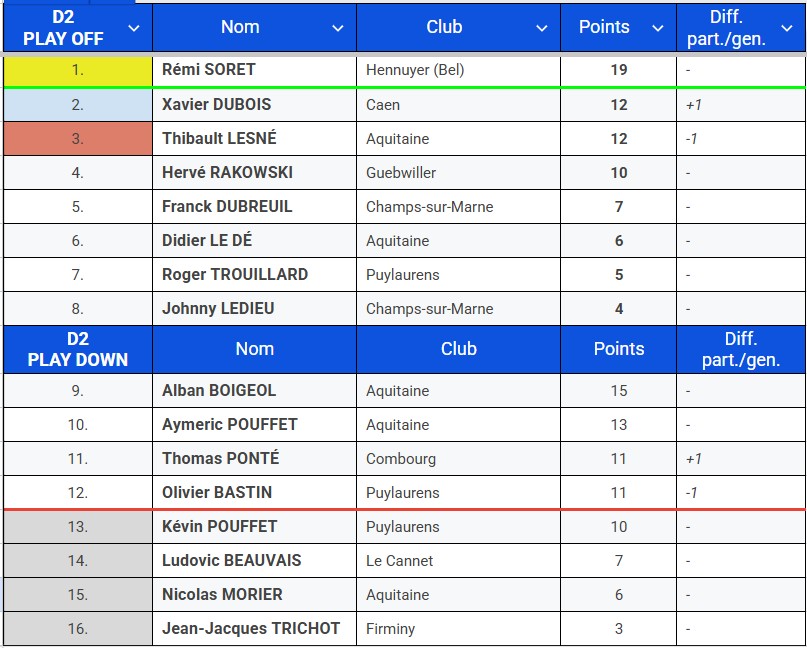
Task: Select the Alban BOIGEOL name cell
Action: coord(254,390)
